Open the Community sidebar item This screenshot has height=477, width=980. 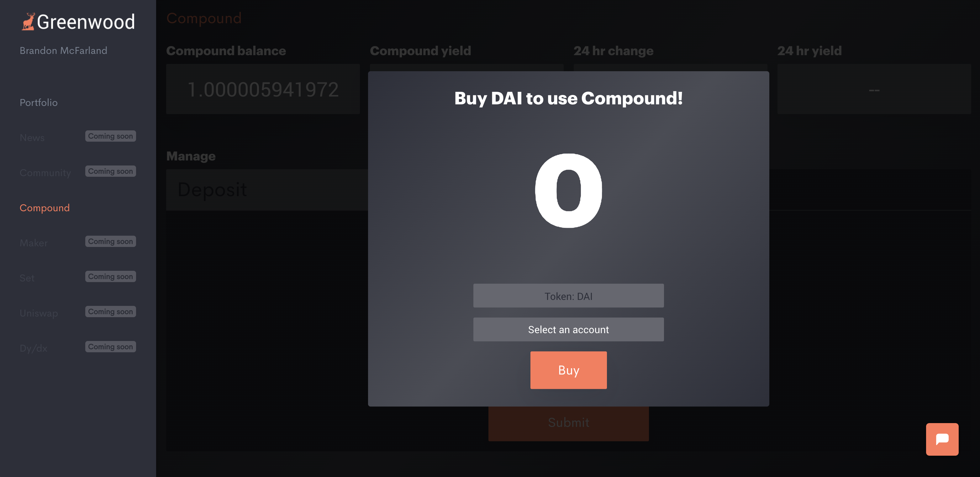click(45, 173)
